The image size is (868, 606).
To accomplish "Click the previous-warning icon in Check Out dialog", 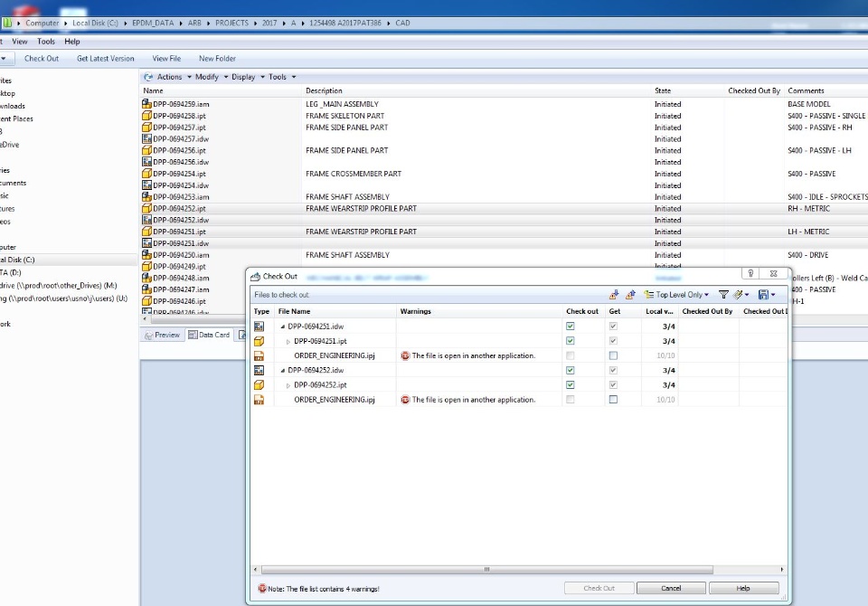I will 630,295.
